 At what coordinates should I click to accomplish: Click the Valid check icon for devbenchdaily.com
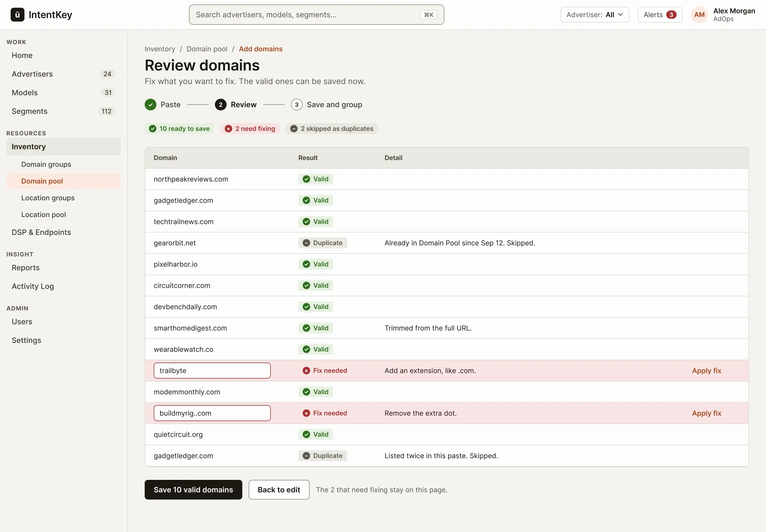tap(306, 307)
